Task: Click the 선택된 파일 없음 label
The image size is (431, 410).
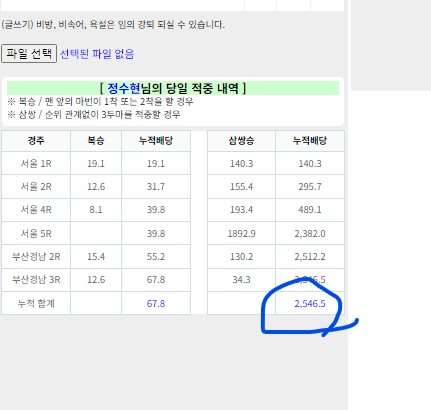Action: pos(97,54)
